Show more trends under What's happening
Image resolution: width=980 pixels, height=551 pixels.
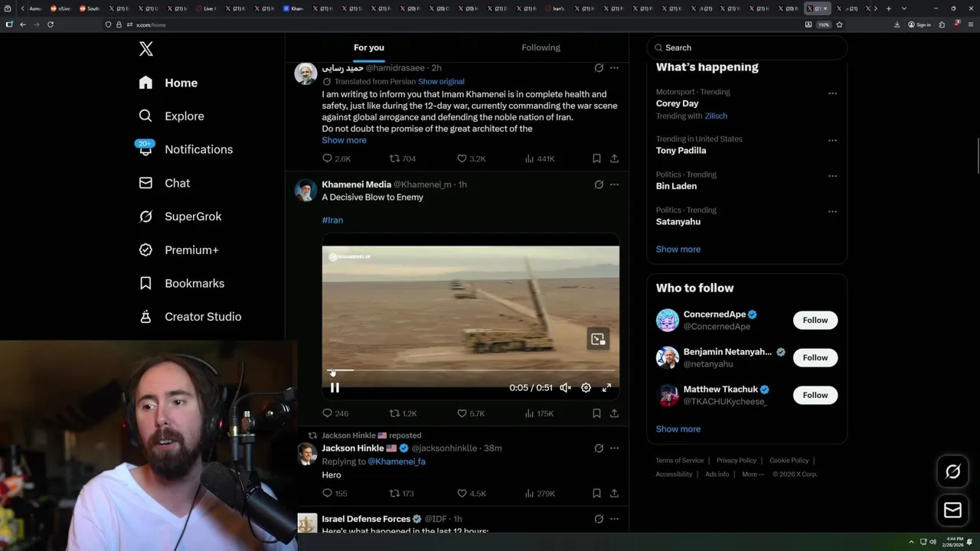click(678, 249)
